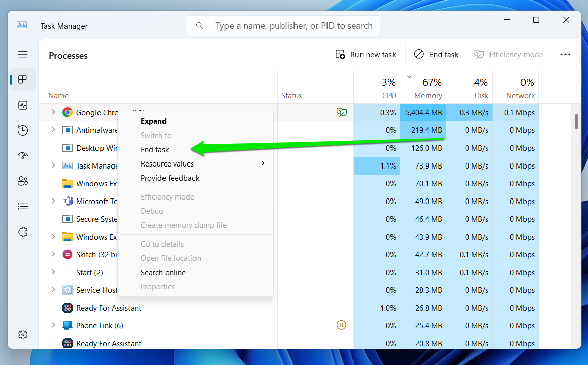Open Startup apps sidebar icon
The width and height of the screenshot is (588, 365).
click(23, 156)
